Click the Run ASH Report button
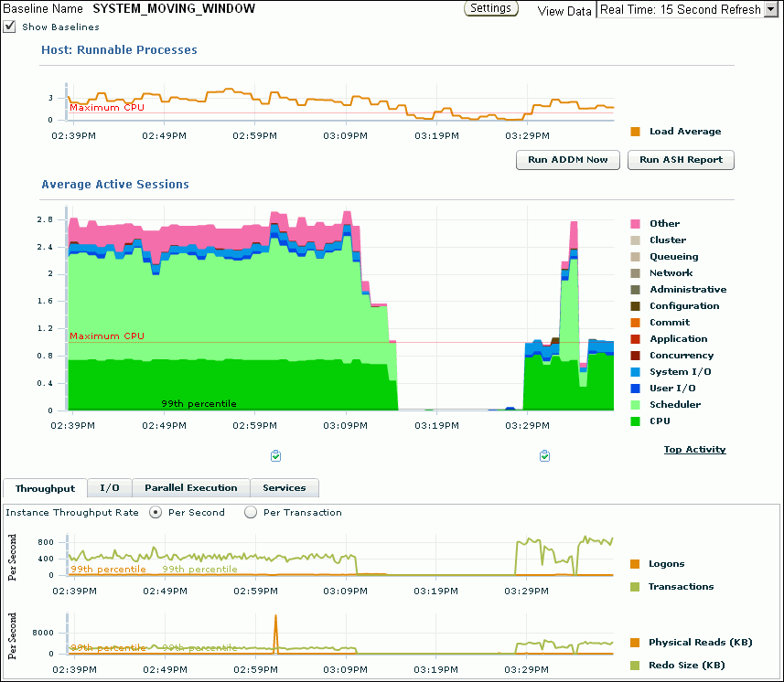 pos(681,160)
